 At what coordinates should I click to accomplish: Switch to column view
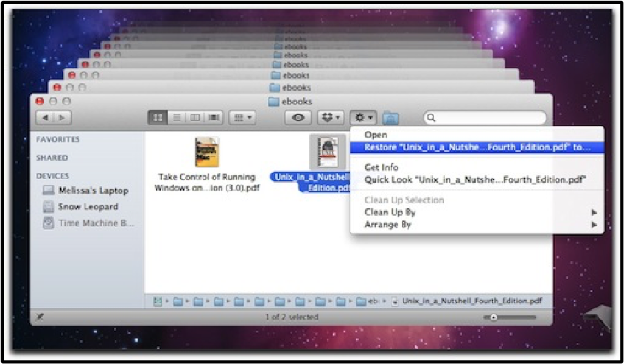(x=195, y=118)
